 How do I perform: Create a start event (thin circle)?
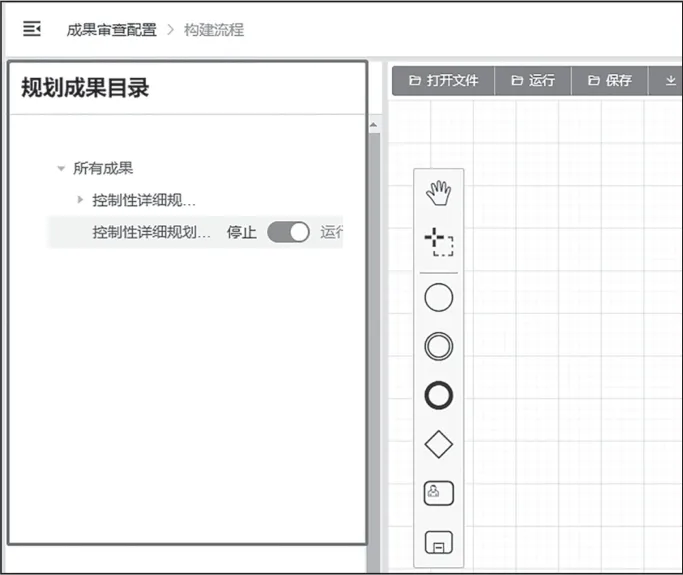(439, 298)
